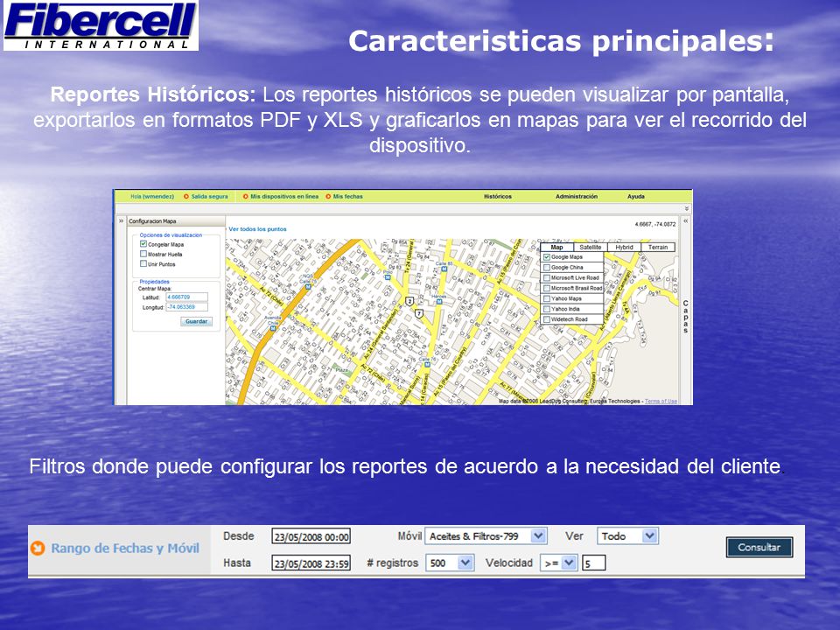Click the Calle 85 transit station icon

(x=444, y=269)
